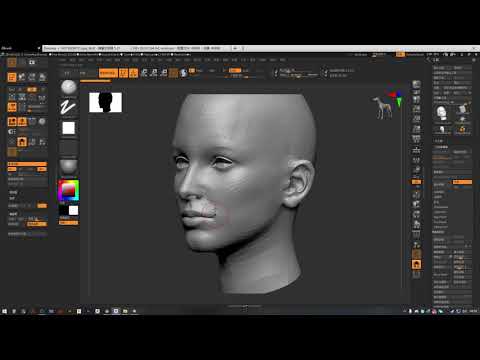
Task: Toggle the Transparency icon on right shelf
Action: pyautogui.click(x=416, y=245)
